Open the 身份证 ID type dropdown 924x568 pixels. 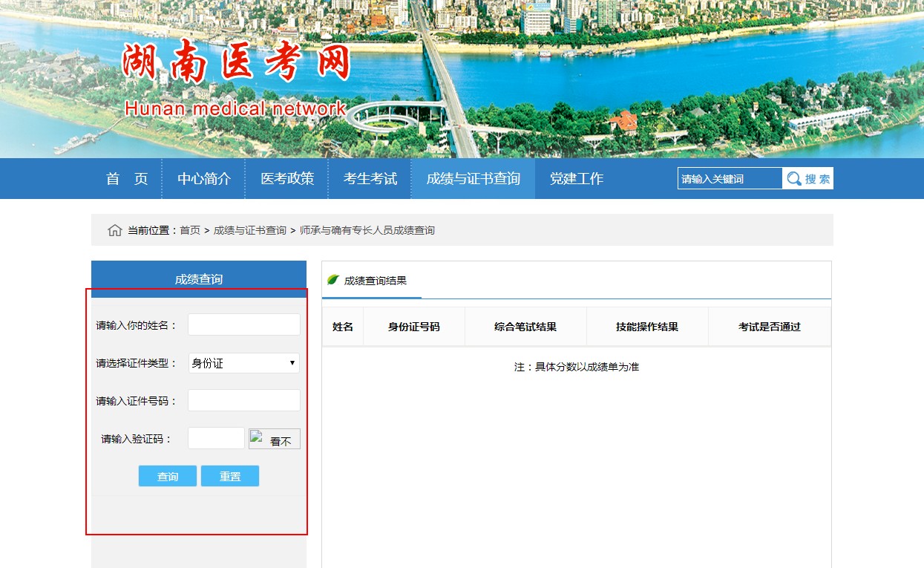tap(244, 363)
